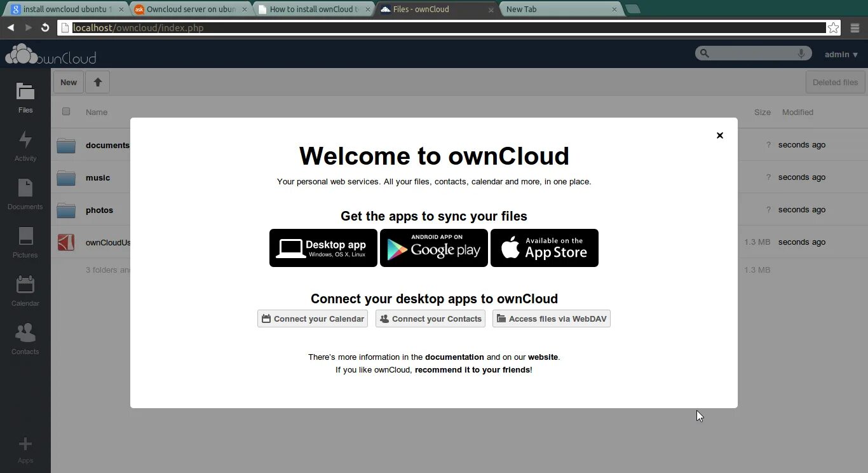The height and width of the screenshot is (473, 868).
Task: Click the magnifier icon in search box
Action: coord(704,53)
